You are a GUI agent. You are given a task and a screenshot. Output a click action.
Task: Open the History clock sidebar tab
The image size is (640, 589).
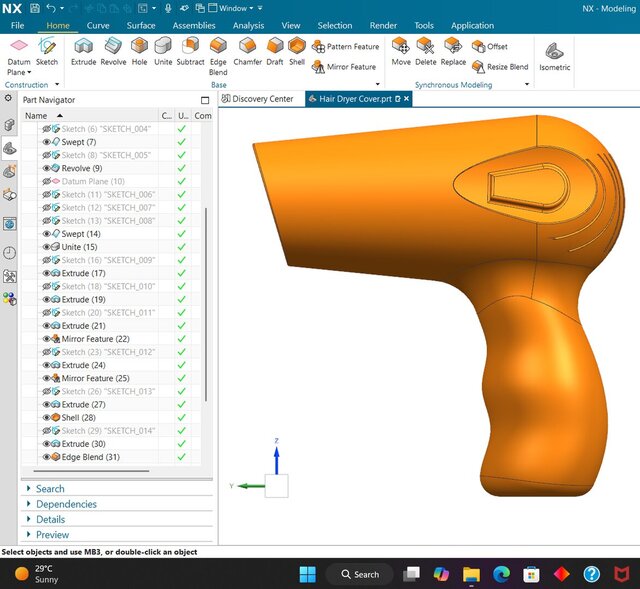9,253
